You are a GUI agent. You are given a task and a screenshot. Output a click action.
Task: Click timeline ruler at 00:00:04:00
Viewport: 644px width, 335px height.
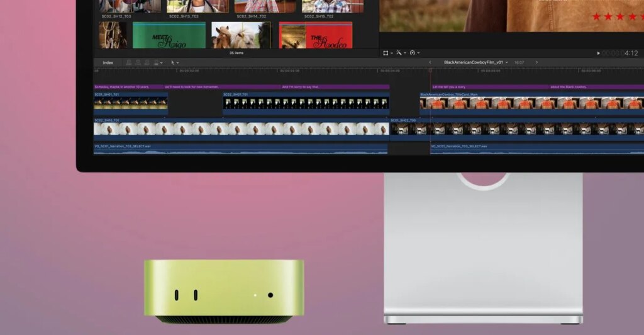click(390, 71)
